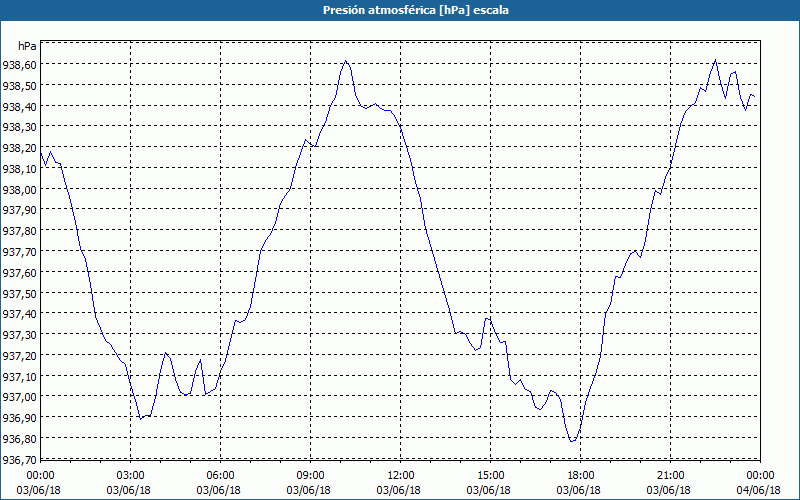Viewport: 800px width, 500px height.
Task: Pick the 937,60 pressure label
Action: click(19, 273)
